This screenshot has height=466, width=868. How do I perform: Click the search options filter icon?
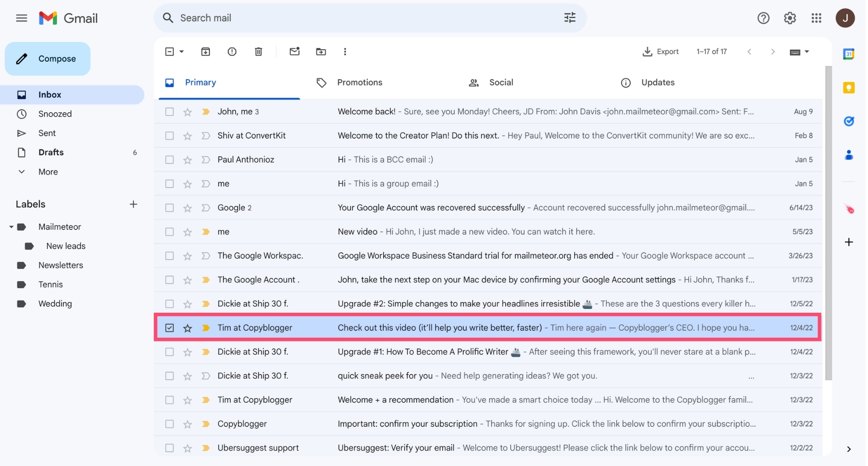coord(570,18)
